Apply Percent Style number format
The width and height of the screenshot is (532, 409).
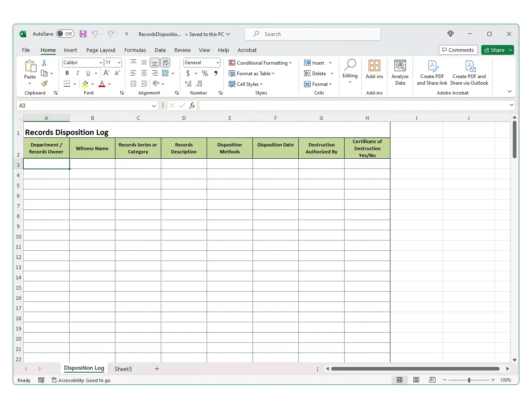tap(205, 73)
